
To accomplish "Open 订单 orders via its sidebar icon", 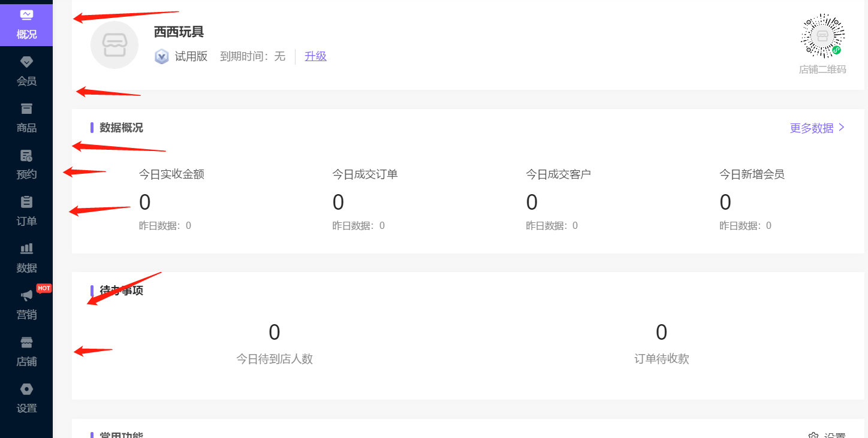I will click(x=26, y=210).
